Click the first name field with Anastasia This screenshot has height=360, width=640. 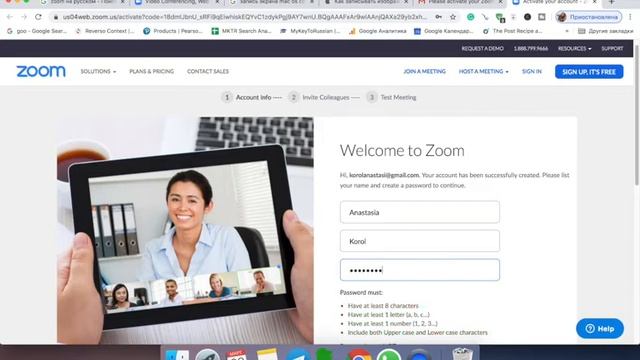420,212
